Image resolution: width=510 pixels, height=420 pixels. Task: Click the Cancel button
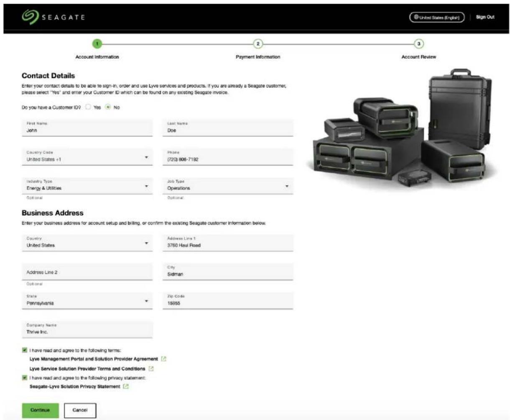(80, 410)
